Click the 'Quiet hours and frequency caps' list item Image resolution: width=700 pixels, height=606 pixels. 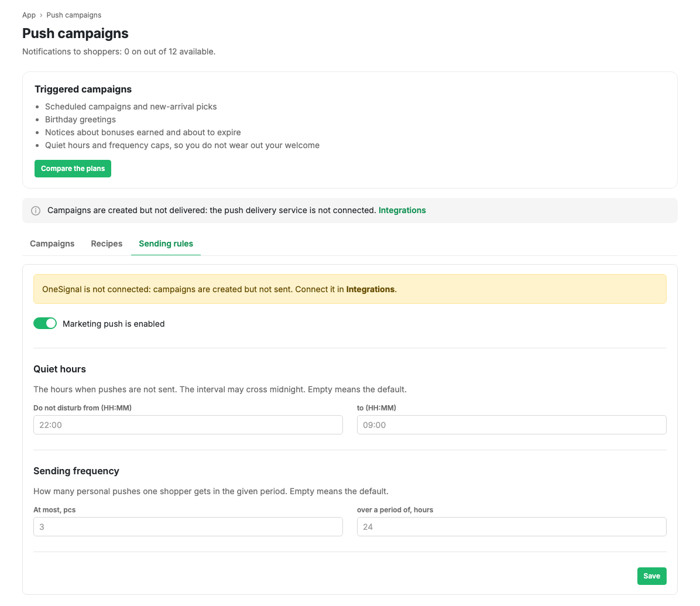(182, 146)
